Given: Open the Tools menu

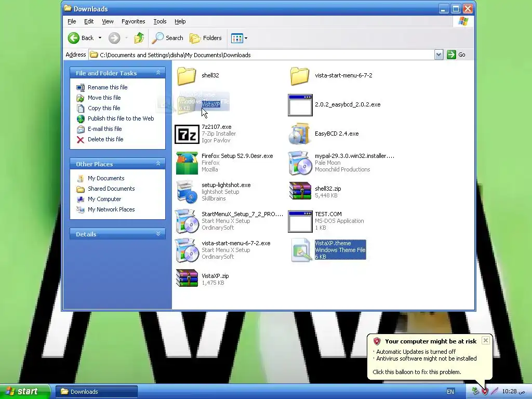Looking at the screenshot, I should click(x=160, y=21).
